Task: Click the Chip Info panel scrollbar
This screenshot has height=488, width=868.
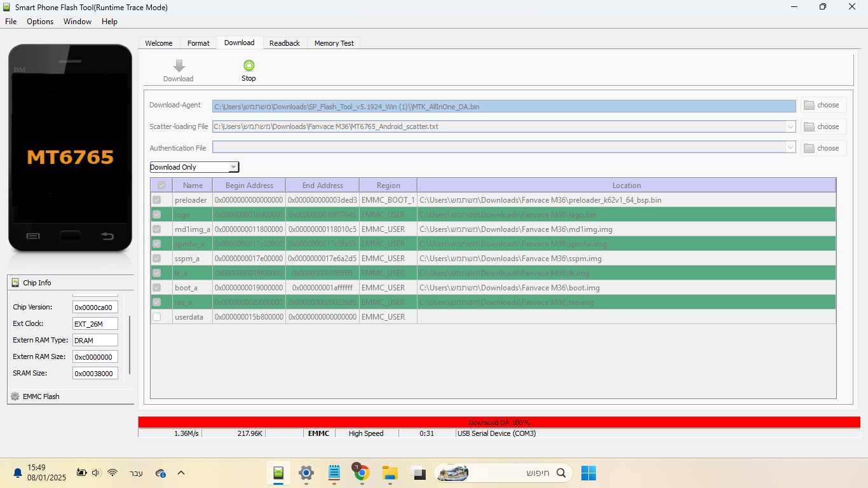Action: (x=130, y=345)
